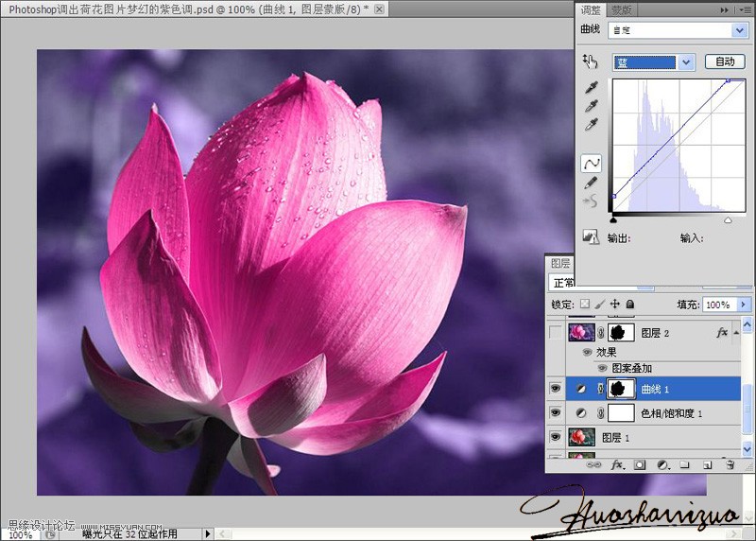Click the status bar icon beside the zoom percentage
Viewport: 756px width, 541px height.
pos(50,534)
